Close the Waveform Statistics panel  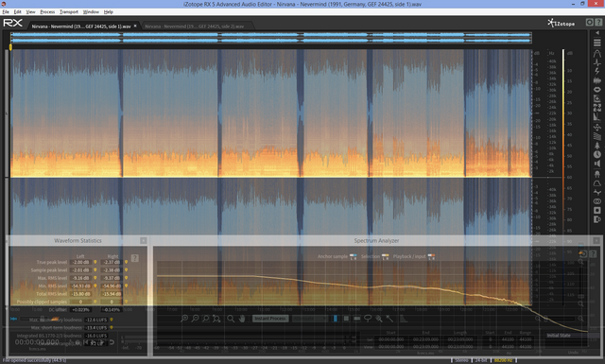coord(143,240)
